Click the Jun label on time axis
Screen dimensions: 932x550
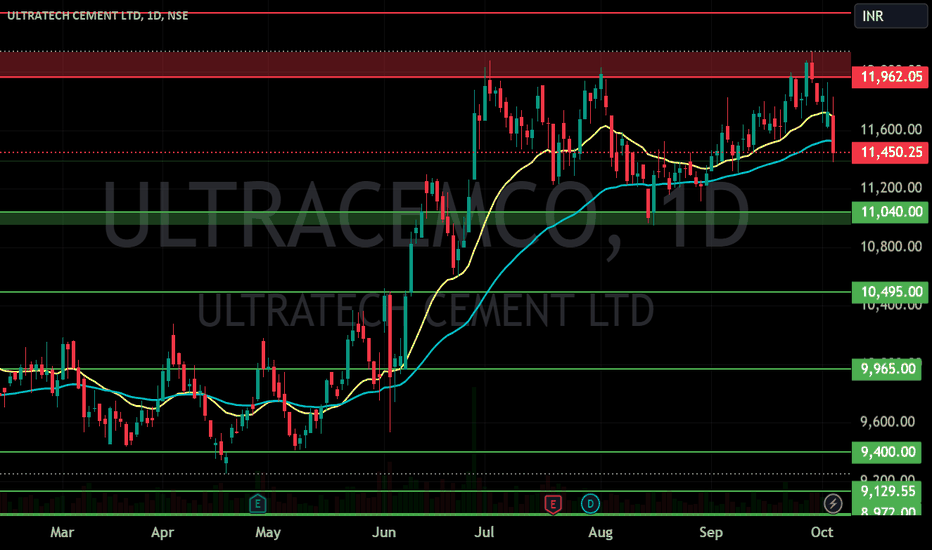click(x=384, y=532)
